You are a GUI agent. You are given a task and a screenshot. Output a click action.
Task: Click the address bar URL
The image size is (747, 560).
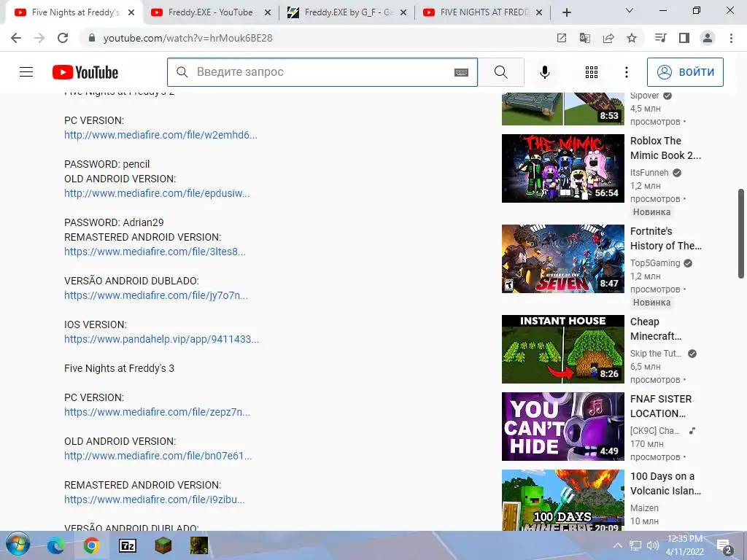(x=187, y=38)
